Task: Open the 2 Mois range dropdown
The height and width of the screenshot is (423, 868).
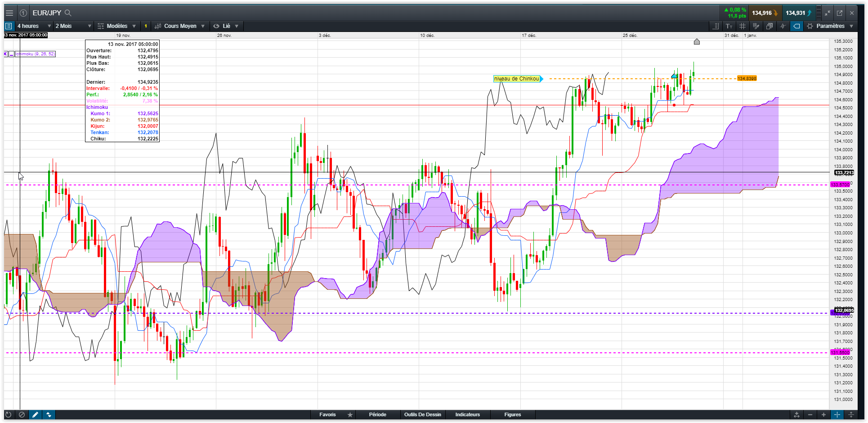Action: [x=73, y=26]
